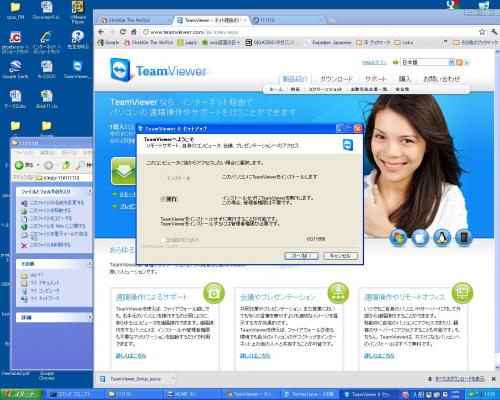Viewport: 500px width, 400px height.
Task: Open the Links bookmarks folder
Action: [x=404, y=42]
